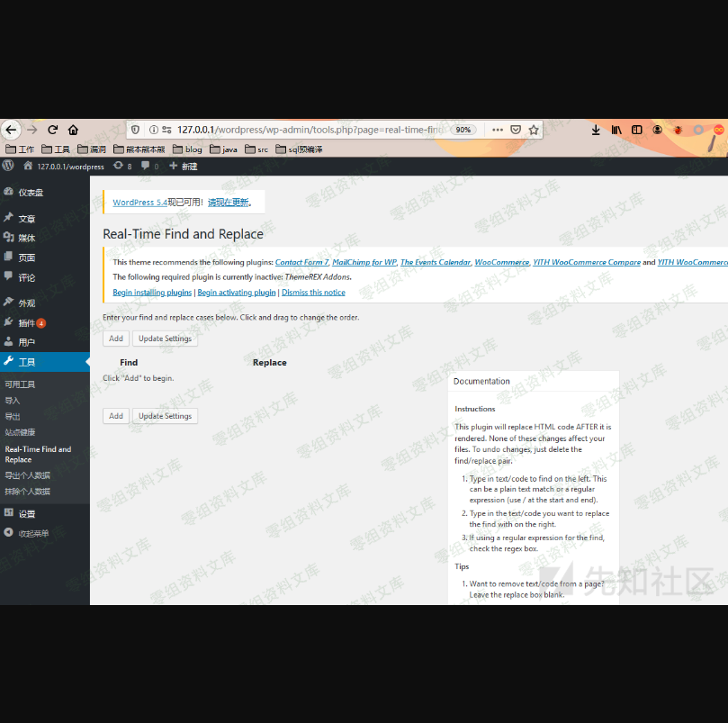Open the 工具 bookmarks folder

(56, 149)
